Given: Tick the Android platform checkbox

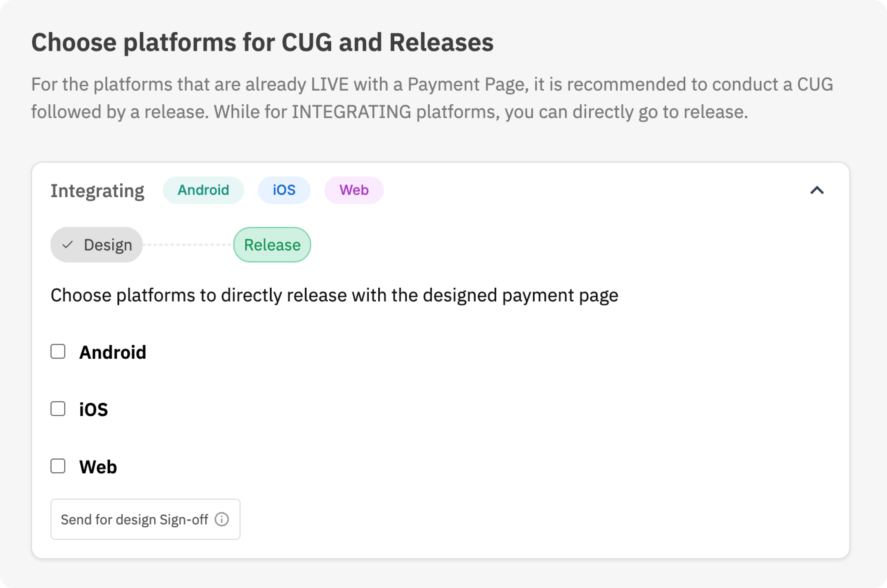Looking at the screenshot, I should [x=58, y=352].
